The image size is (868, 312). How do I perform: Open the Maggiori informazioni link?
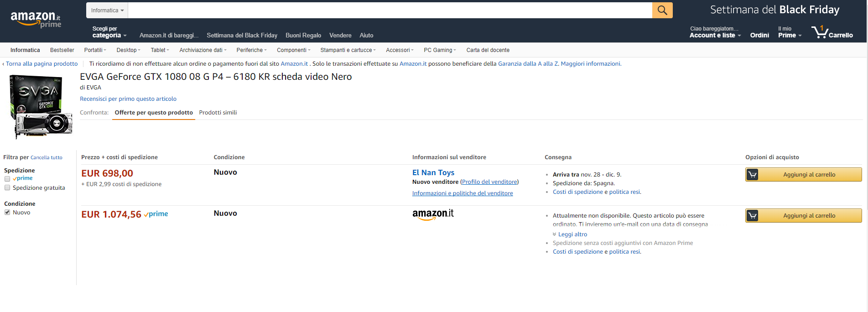[x=591, y=64]
